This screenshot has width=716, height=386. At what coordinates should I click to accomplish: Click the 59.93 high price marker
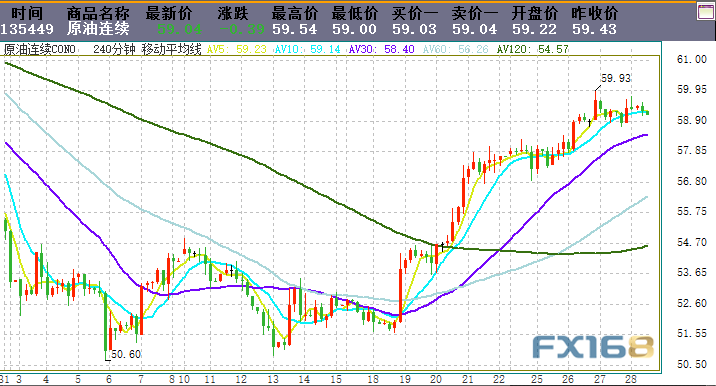point(616,78)
